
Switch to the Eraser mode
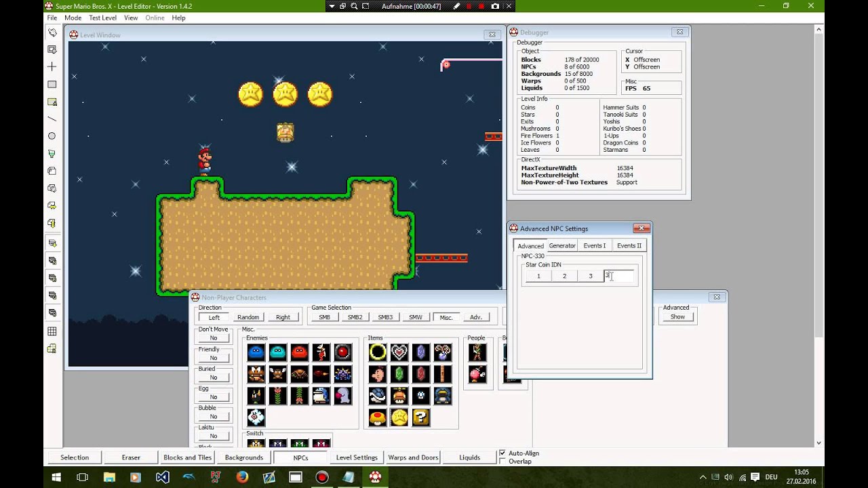click(131, 457)
